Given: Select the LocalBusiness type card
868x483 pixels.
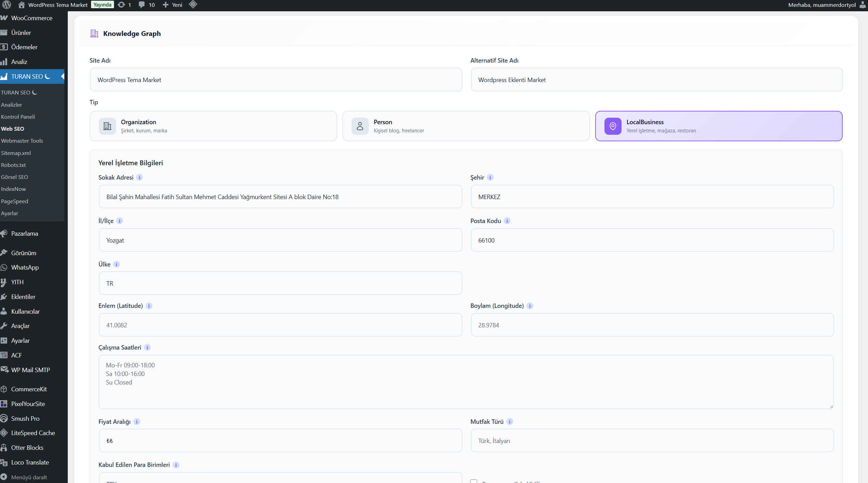Looking at the screenshot, I should click(x=718, y=126).
